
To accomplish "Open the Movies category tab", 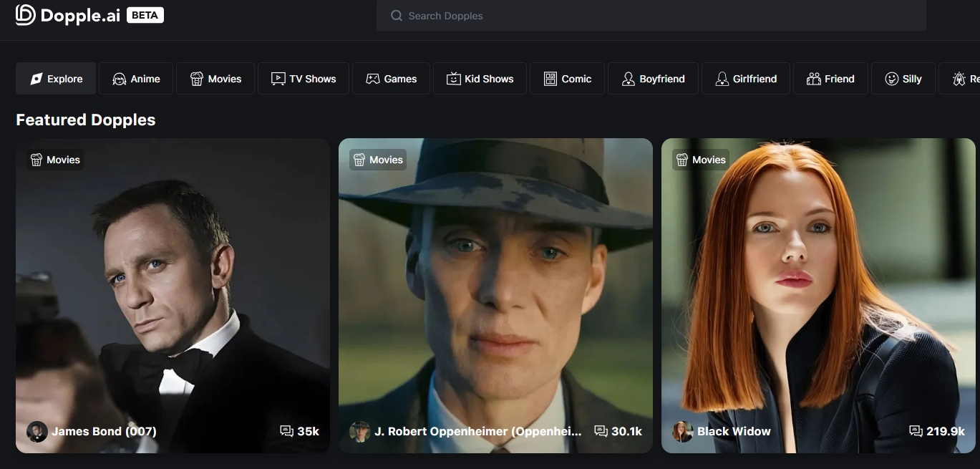I will [215, 79].
